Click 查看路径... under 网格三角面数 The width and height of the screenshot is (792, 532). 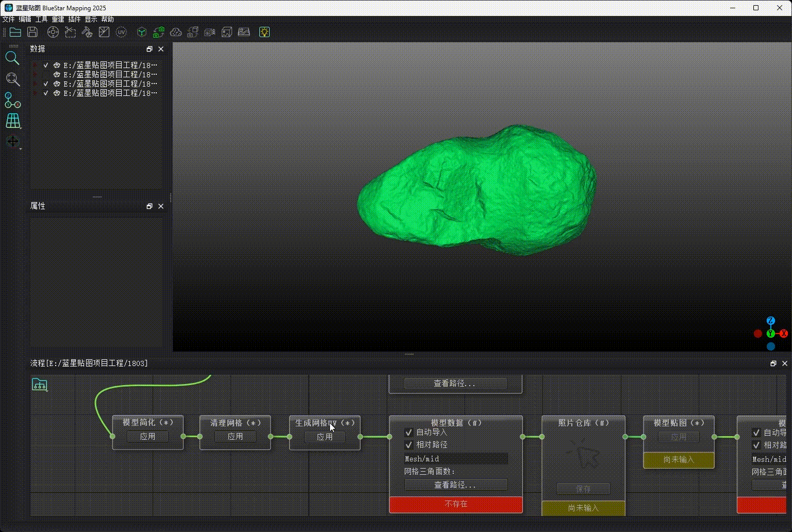point(456,485)
